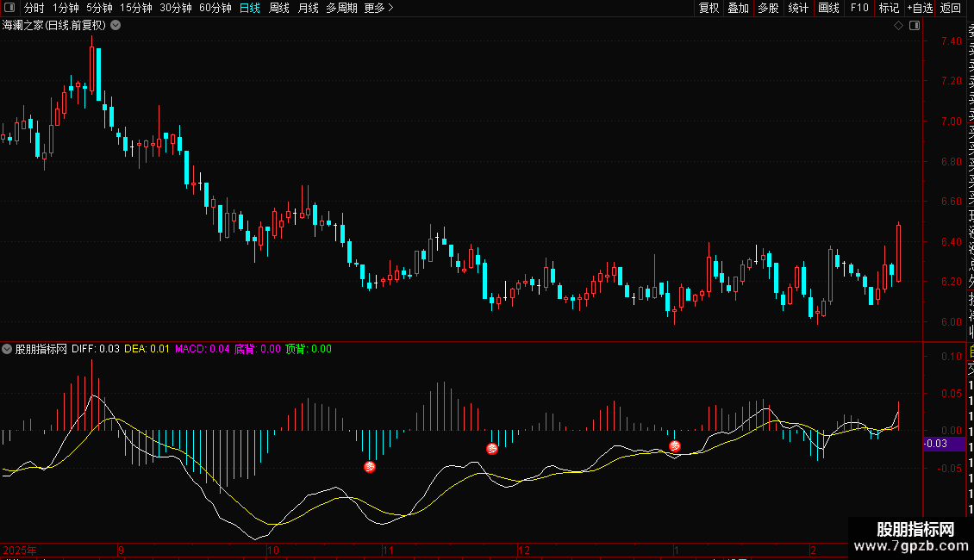
Task: Click the 多 signal marker in late November
Action: (492, 448)
